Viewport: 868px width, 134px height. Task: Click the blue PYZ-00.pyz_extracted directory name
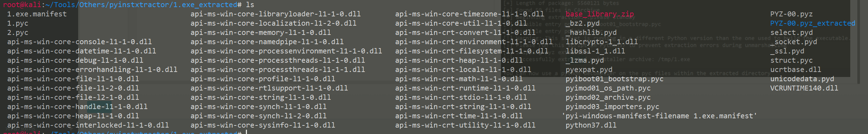click(x=813, y=23)
